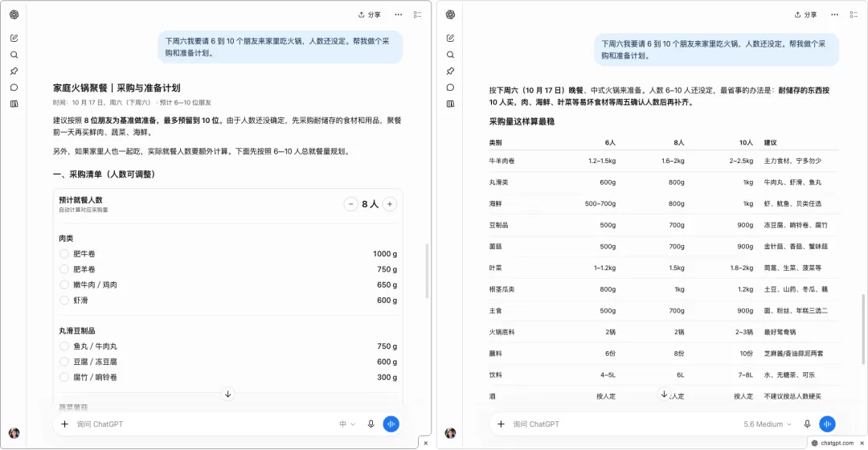The width and height of the screenshot is (868, 450).
Task: Click the ChatGPT logo in the right window
Action: point(451,15)
